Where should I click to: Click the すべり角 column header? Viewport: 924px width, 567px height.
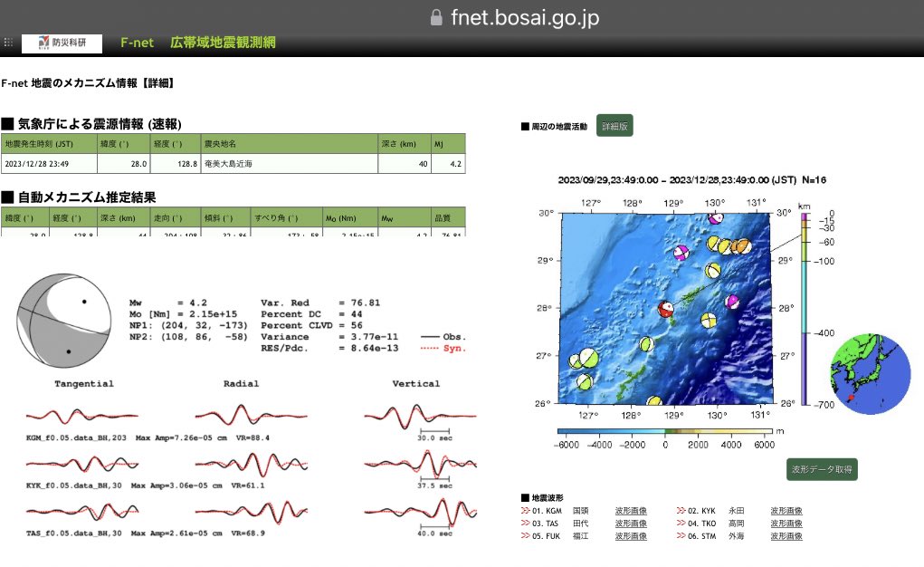click(287, 217)
